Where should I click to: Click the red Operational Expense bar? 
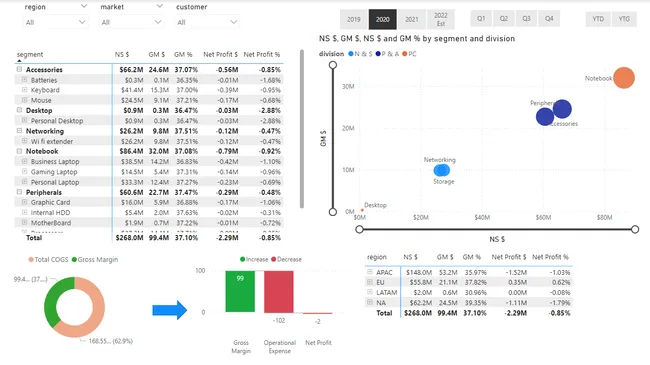[x=279, y=292]
